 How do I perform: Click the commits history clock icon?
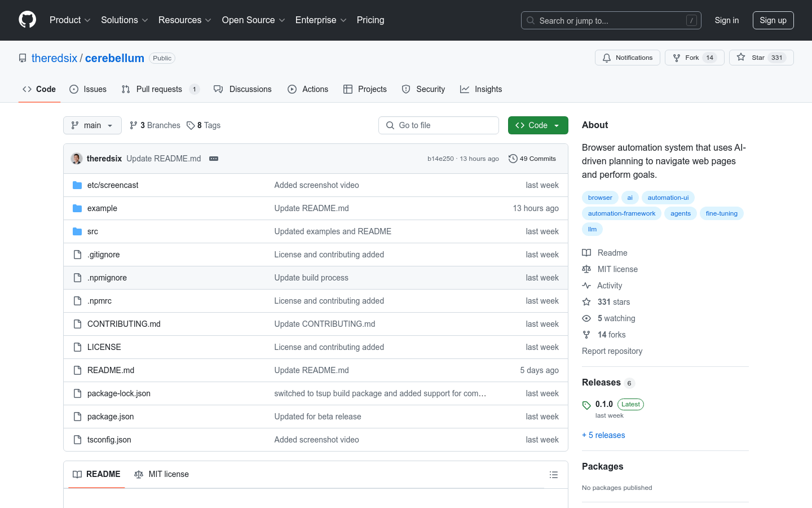[513, 159]
